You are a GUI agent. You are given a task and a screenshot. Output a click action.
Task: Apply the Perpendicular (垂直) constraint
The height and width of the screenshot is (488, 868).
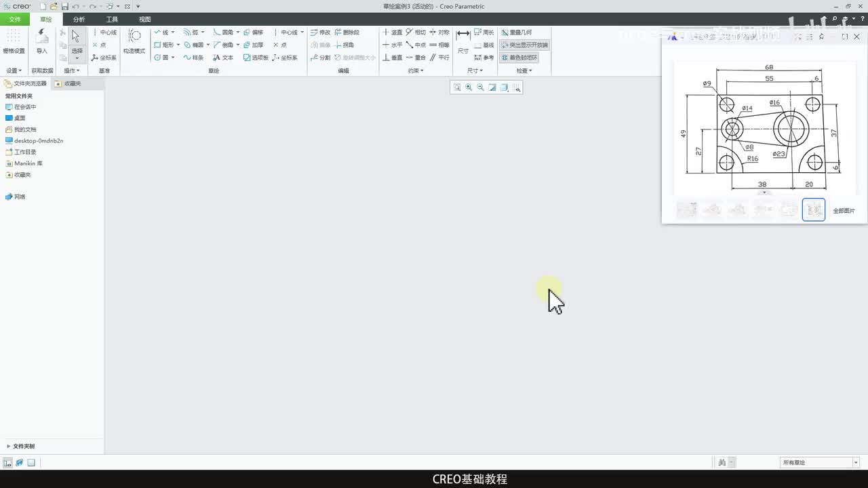392,58
